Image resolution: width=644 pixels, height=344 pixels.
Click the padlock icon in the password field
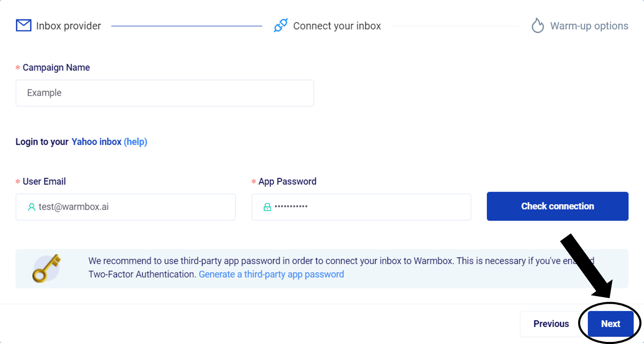(x=267, y=207)
